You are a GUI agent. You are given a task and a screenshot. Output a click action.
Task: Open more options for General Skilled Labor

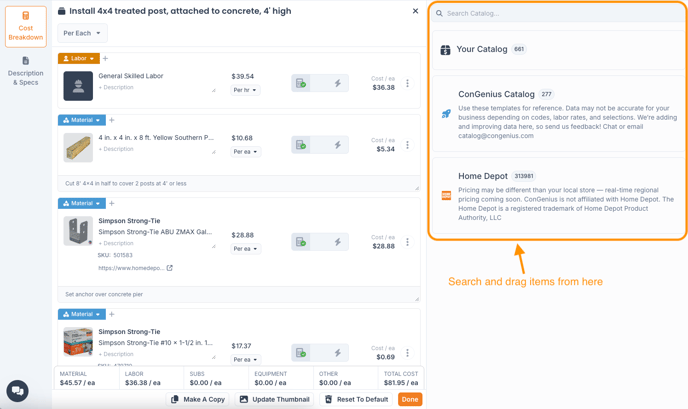(x=407, y=83)
